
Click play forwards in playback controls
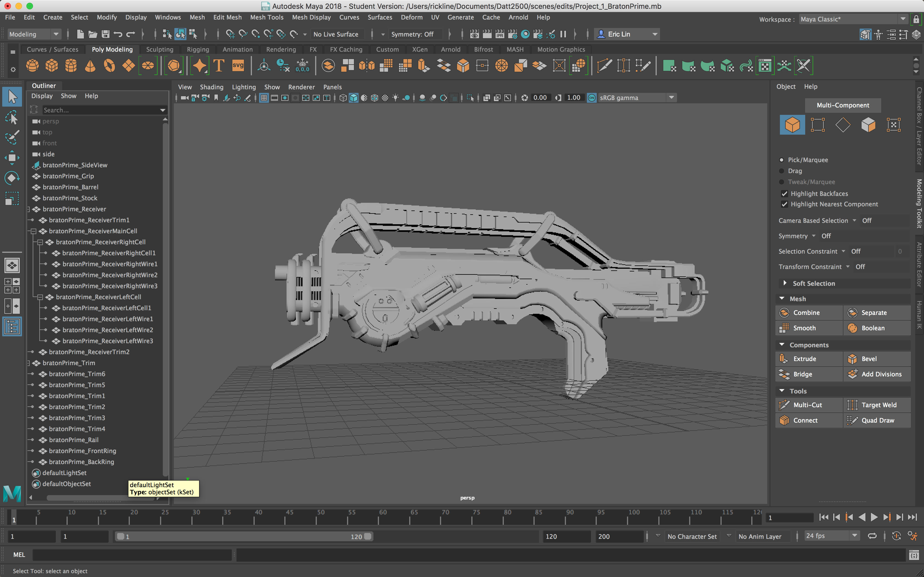pos(874,517)
